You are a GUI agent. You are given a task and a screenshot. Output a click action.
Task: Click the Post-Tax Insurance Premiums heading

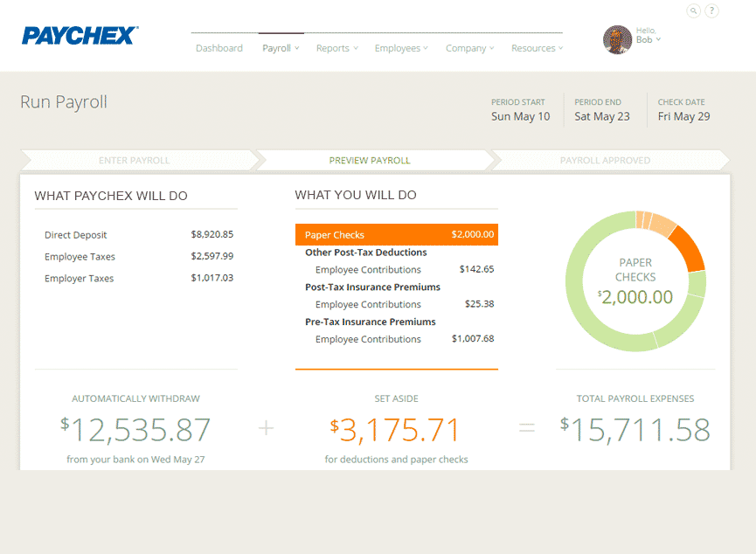coord(372,287)
